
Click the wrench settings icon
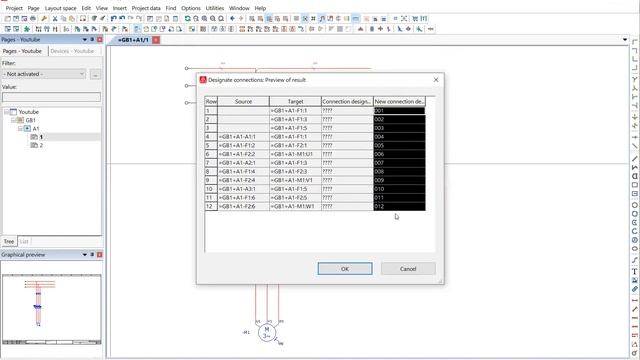44,19
